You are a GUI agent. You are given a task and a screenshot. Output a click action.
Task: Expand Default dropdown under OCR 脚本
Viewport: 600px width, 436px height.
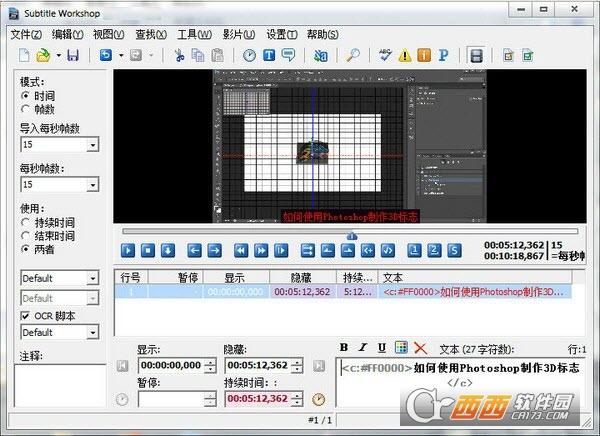point(92,332)
